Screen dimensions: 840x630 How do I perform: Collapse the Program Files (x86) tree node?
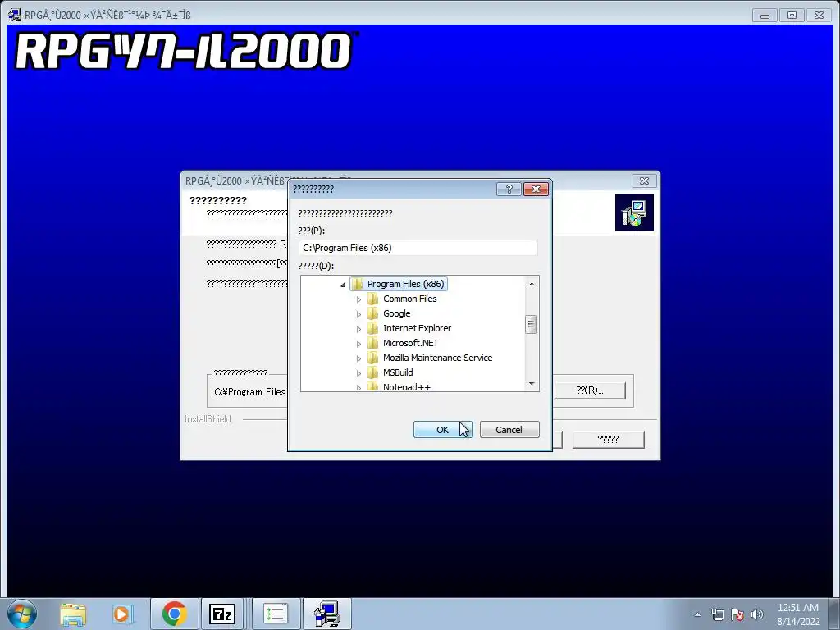[x=343, y=285]
